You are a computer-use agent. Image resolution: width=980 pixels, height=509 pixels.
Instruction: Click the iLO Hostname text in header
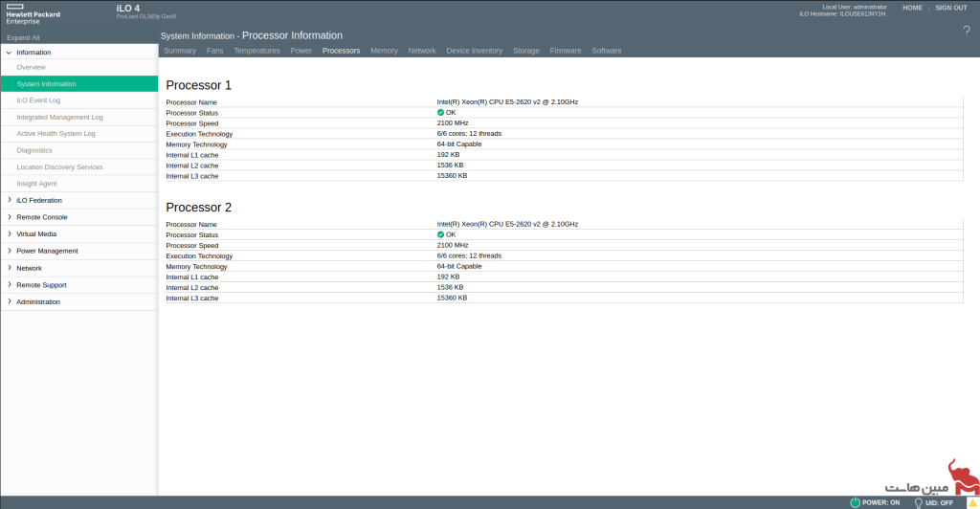[843, 13]
